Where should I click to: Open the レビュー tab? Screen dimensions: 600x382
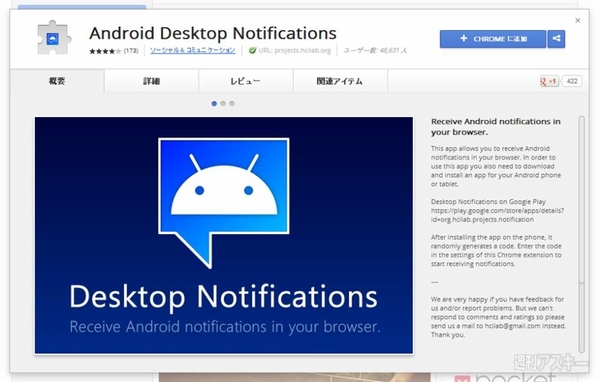[x=246, y=81]
